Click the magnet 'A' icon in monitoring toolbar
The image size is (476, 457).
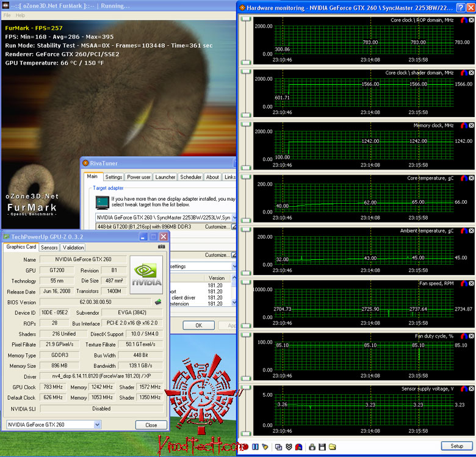[298, 447]
